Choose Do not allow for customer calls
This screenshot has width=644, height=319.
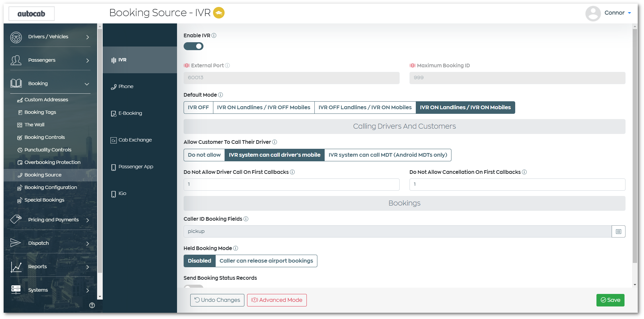(204, 155)
